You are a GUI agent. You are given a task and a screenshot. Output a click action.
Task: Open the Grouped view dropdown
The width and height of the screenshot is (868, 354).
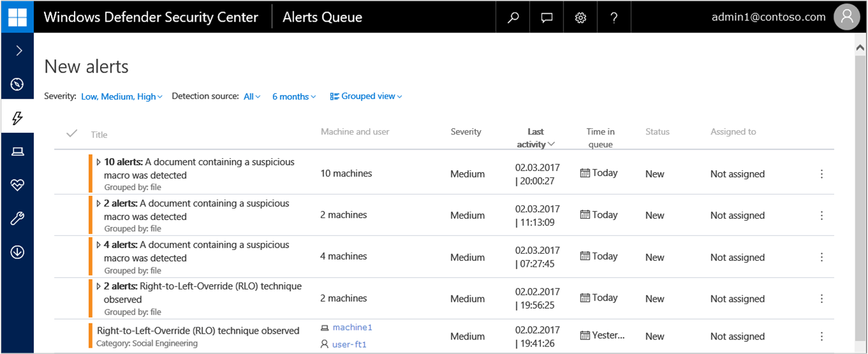tap(366, 96)
